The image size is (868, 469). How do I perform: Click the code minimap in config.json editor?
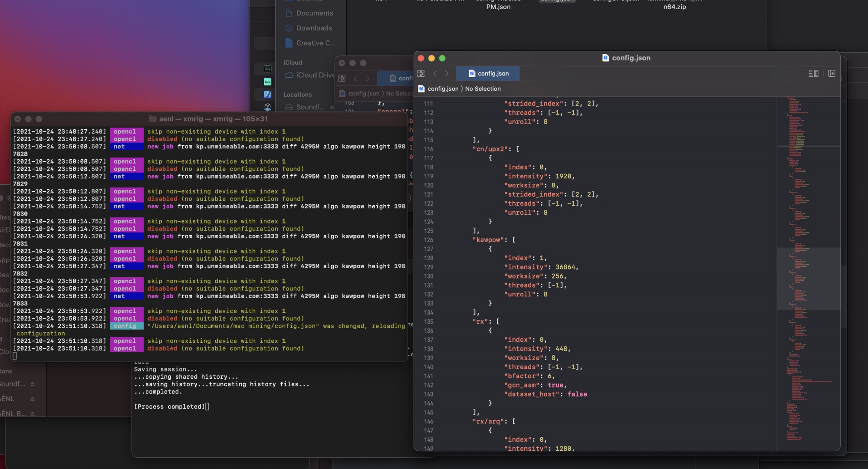point(808,273)
